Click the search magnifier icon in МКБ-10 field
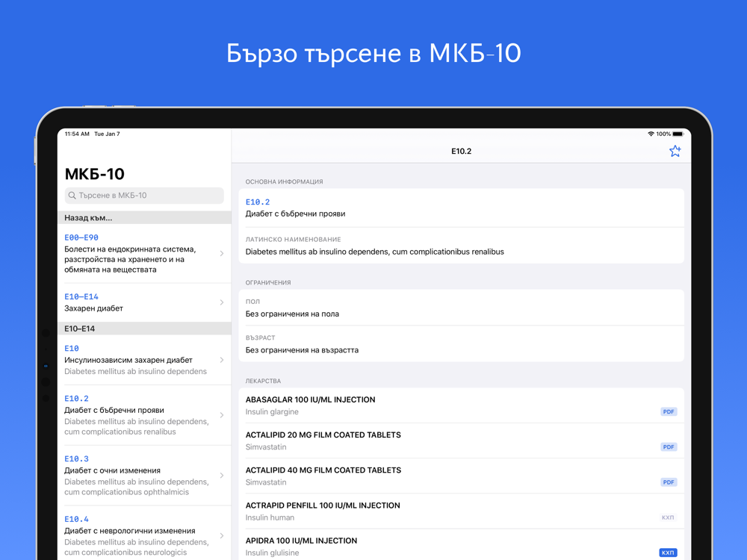Screen dimensions: 747x560 (72, 195)
